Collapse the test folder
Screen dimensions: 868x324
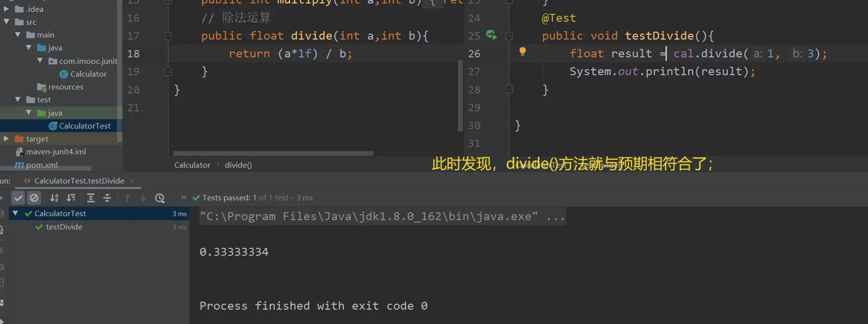(18, 99)
